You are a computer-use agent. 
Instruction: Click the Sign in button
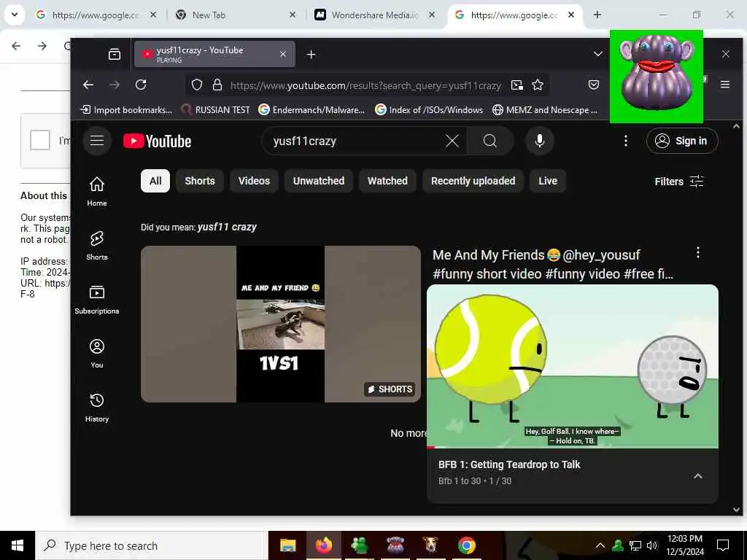click(682, 141)
